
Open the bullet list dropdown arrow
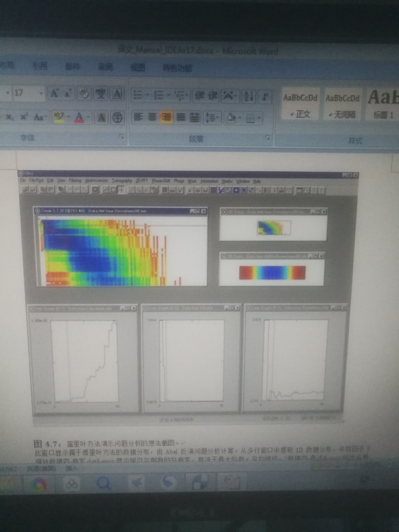tap(147, 95)
